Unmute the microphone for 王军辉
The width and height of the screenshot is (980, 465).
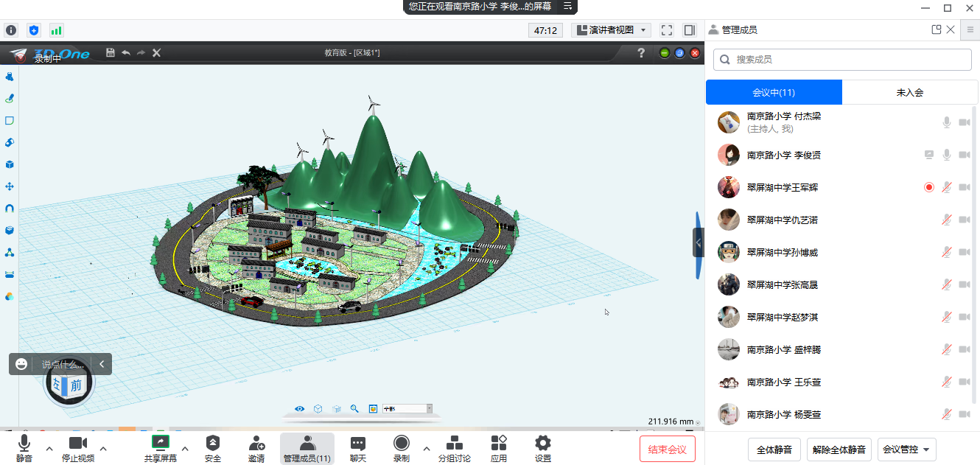(947, 187)
